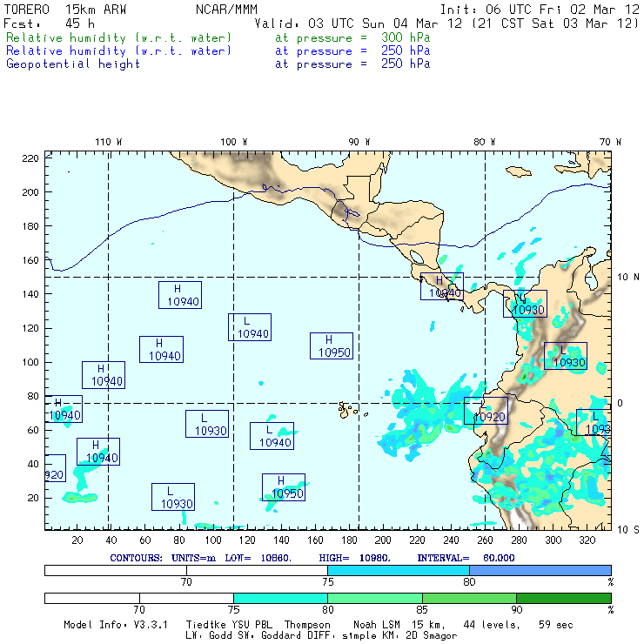Click the "L 10930" box over inland Colombia
Viewport: 644px width, 644px height.
[566, 356]
